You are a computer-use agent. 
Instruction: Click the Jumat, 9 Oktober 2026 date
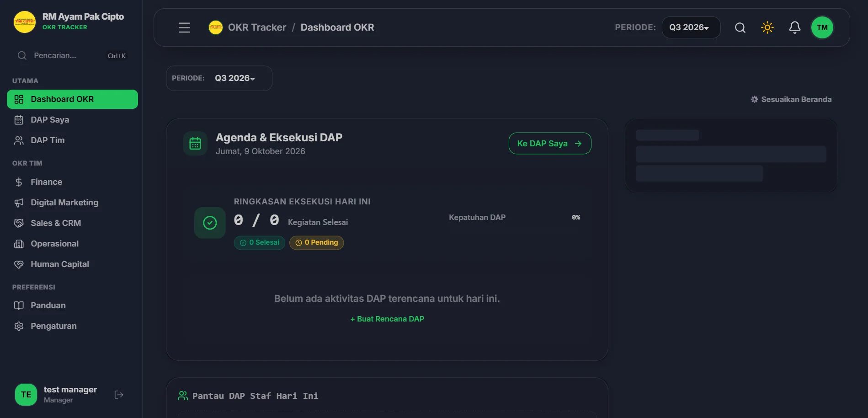pos(261,151)
